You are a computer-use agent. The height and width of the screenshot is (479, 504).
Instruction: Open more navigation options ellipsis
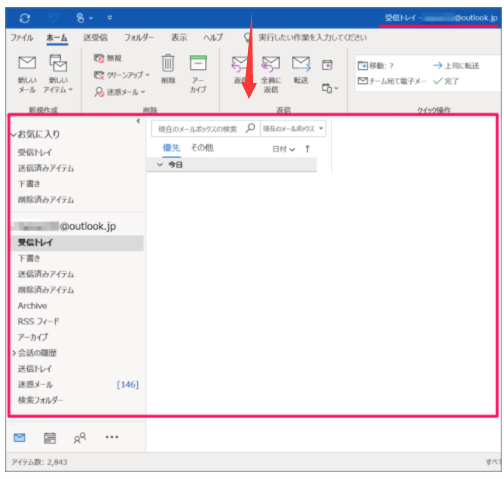click(112, 437)
